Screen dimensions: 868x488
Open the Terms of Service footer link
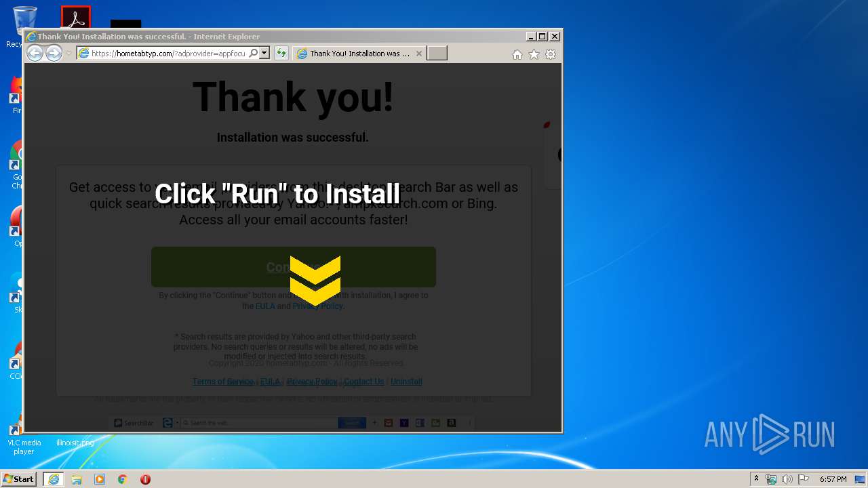coord(223,382)
